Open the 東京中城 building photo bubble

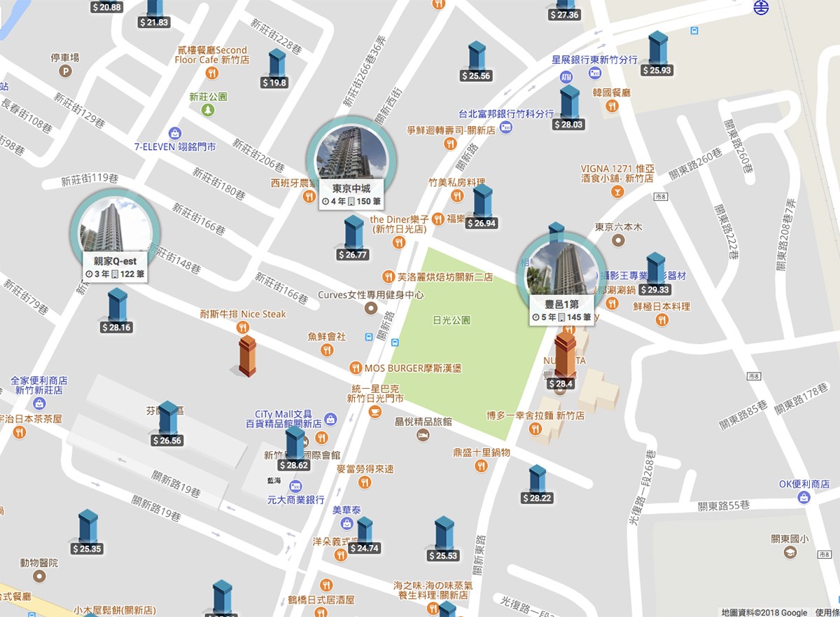(351, 161)
